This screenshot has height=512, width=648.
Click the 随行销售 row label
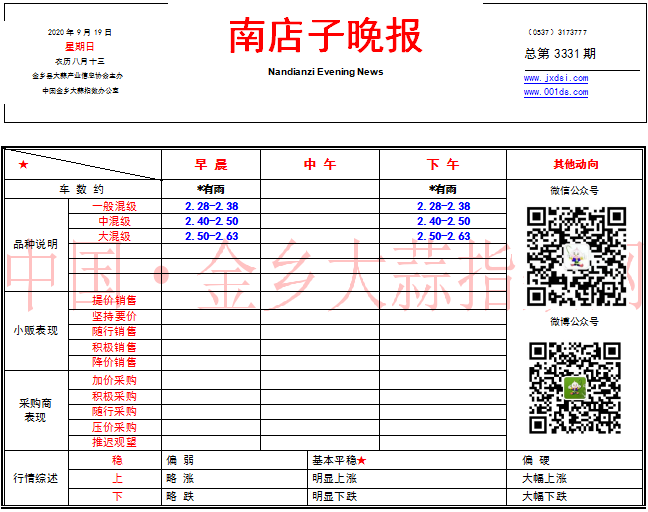pos(114,331)
